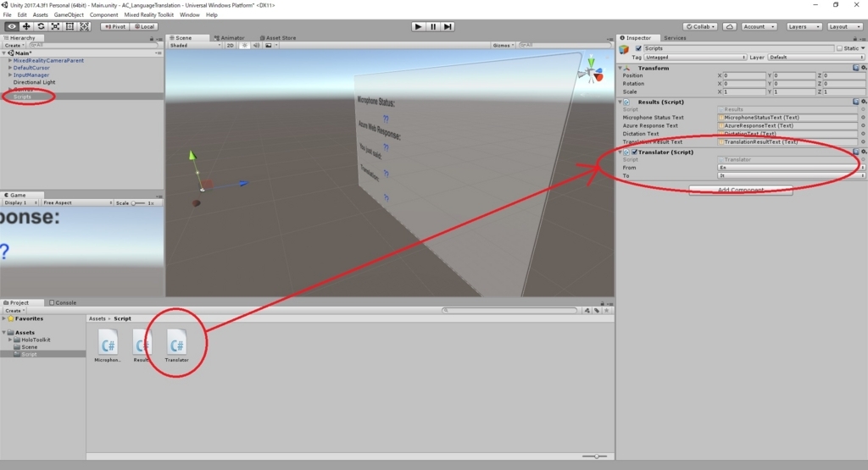The width and height of the screenshot is (868, 470).
Task: Toggle Scripts object active checkbox
Action: click(x=638, y=48)
